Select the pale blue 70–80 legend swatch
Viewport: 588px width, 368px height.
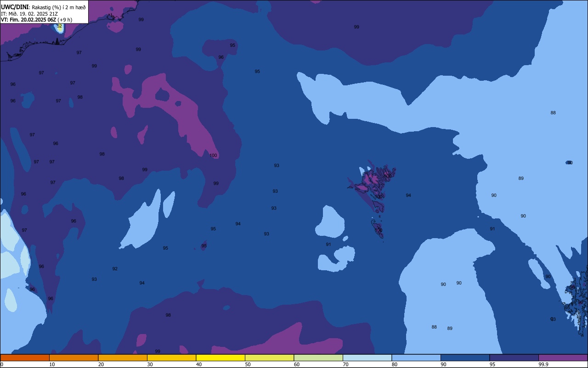pyautogui.click(x=367, y=357)
